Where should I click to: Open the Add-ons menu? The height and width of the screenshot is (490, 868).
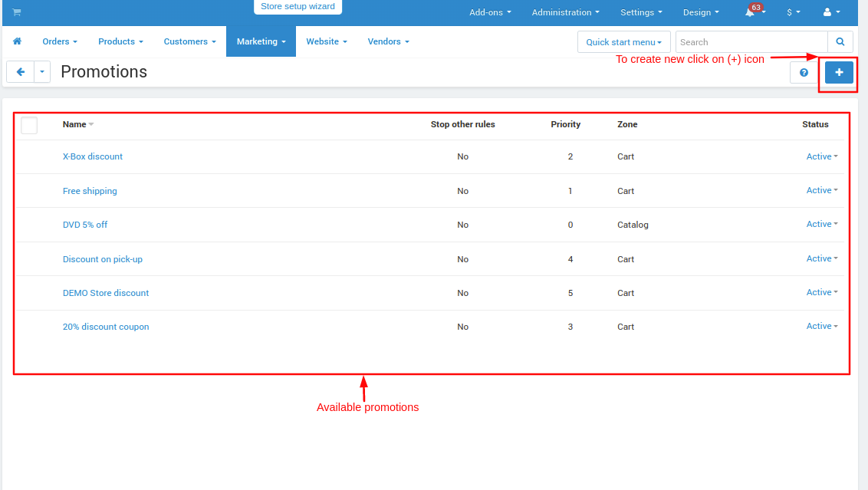[x=490, y=12]
